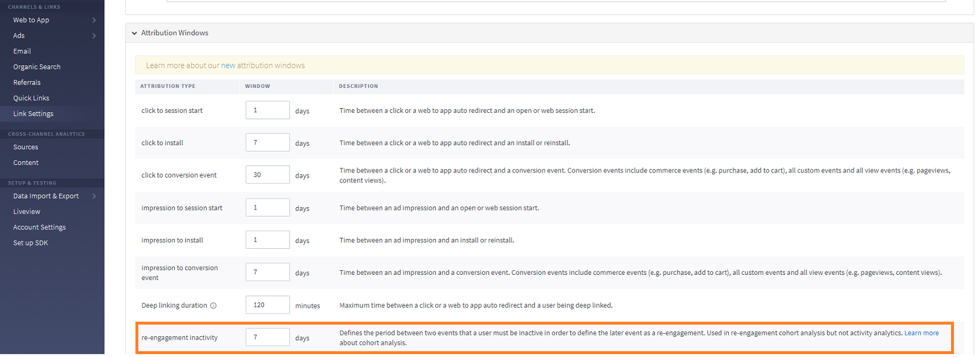Edit impression to conversion event window field
This screenshot has width=980, height=357.
pyautogui.click(x=267, y=273)
